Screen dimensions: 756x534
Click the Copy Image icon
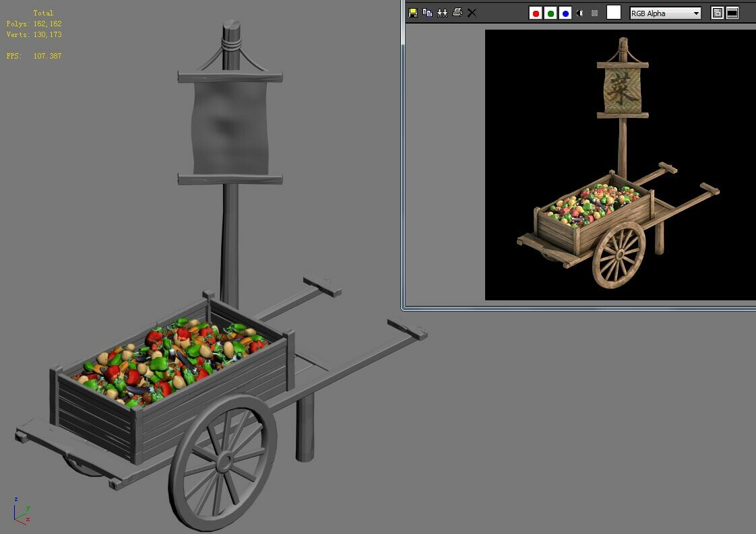tap(427, 13)
